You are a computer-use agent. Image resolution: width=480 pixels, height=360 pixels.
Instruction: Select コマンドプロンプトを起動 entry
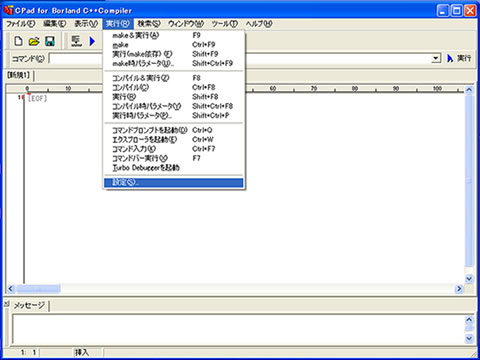(173, 130)
